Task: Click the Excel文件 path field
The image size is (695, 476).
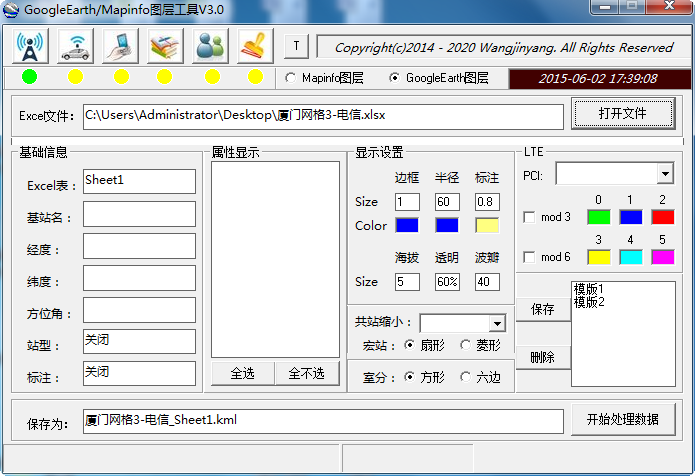Action: coord(323,117)
